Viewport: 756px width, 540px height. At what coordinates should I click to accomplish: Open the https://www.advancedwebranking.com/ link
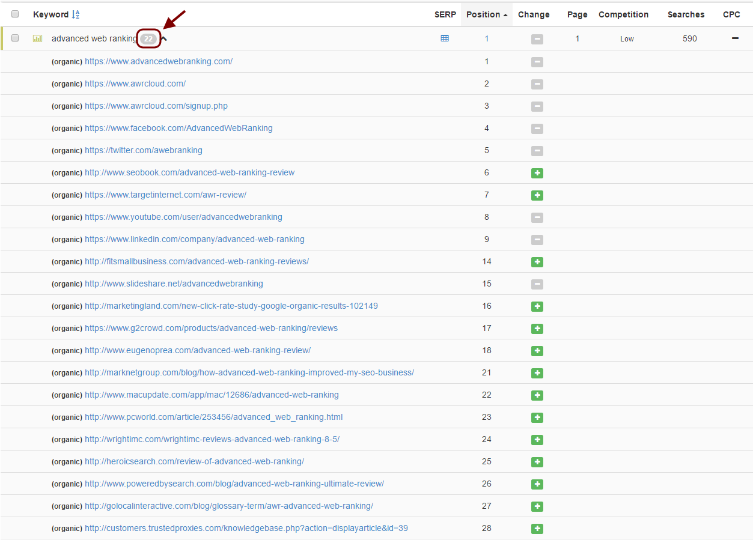tap(159, 61)
